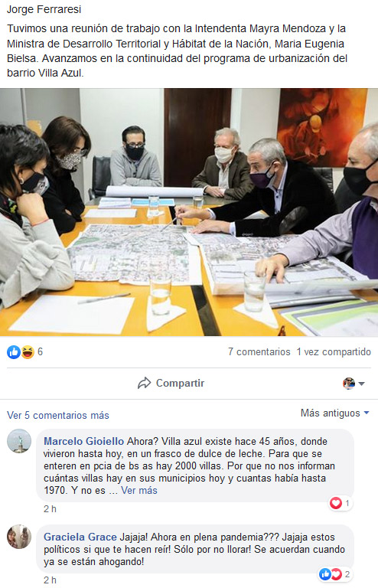The image size is (378, 588).
Task: Load more with Ver 5 comentarios más
Action: point(58,415)
